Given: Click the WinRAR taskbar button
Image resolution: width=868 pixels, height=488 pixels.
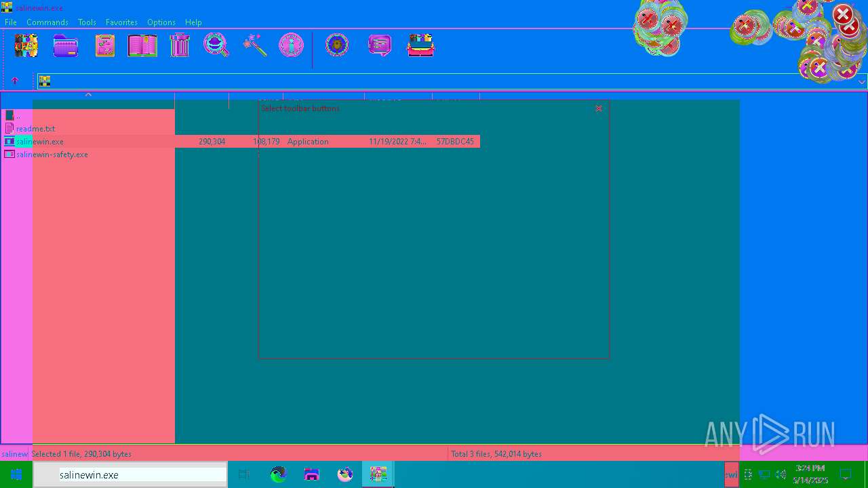Looking at the screenshot, I should 378,474.
